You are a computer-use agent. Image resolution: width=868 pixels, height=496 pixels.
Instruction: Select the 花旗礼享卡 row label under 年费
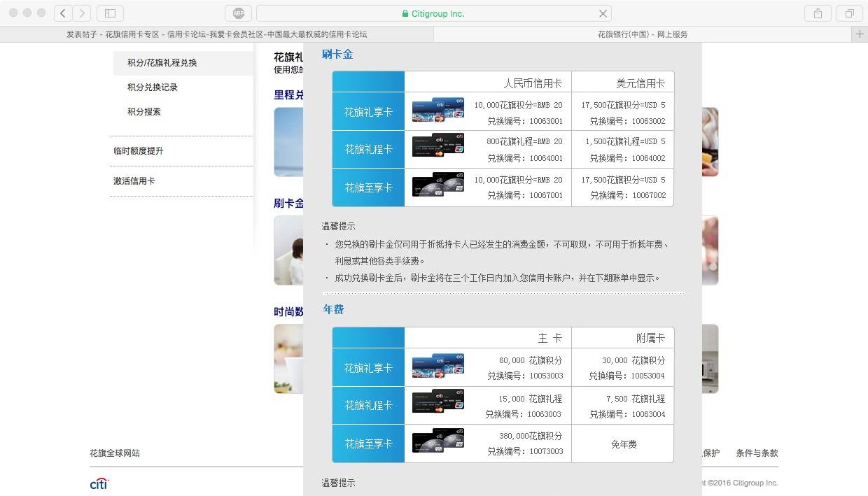pyautogui.click(x=368, y=368)
